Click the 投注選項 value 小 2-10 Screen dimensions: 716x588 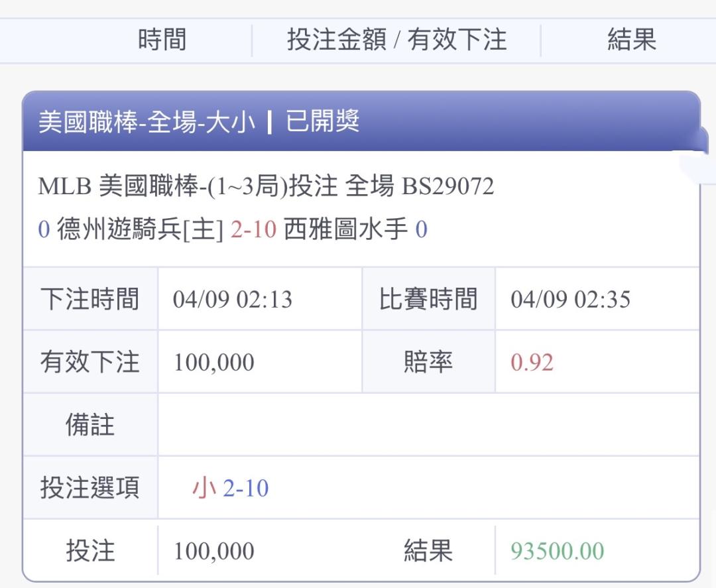[230, 489]
